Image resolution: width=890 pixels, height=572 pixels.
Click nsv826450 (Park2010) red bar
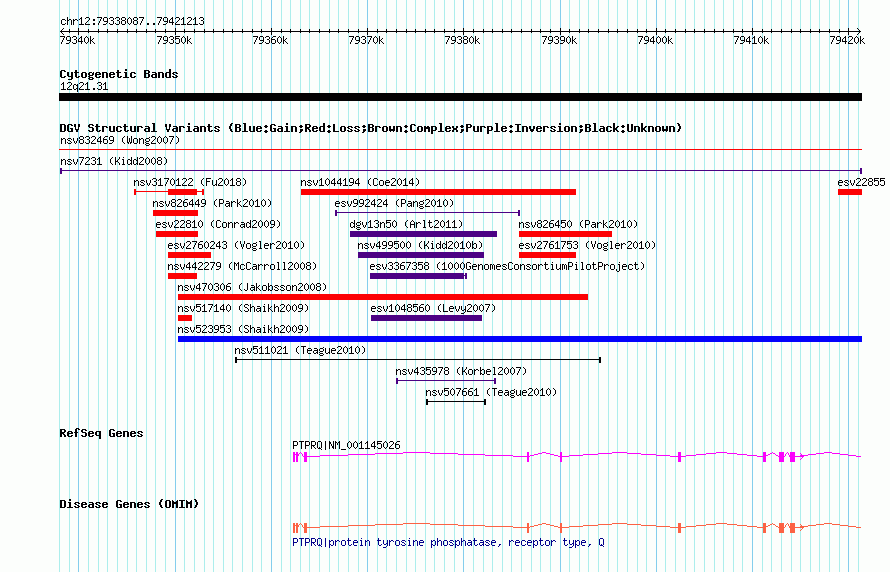coord(565,234)
